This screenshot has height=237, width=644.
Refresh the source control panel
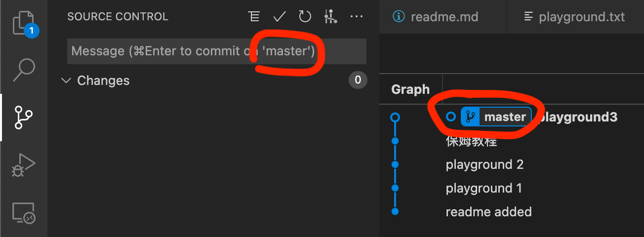pyautogui.click(x=305, y=16)
